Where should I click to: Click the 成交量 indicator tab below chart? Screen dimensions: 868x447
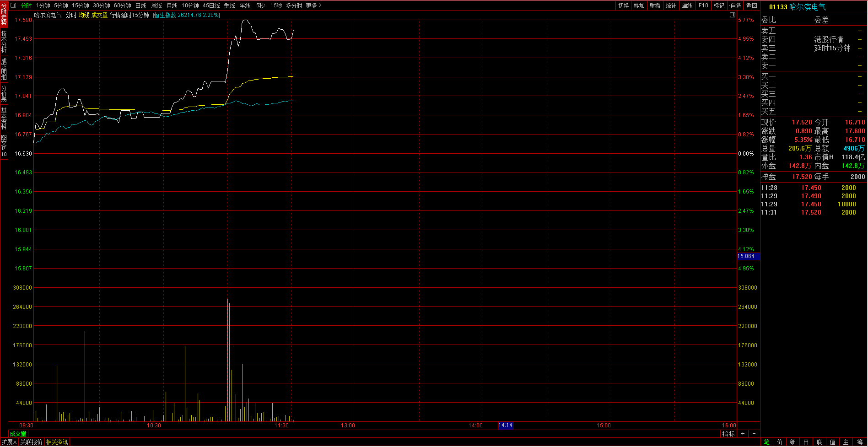18,434
